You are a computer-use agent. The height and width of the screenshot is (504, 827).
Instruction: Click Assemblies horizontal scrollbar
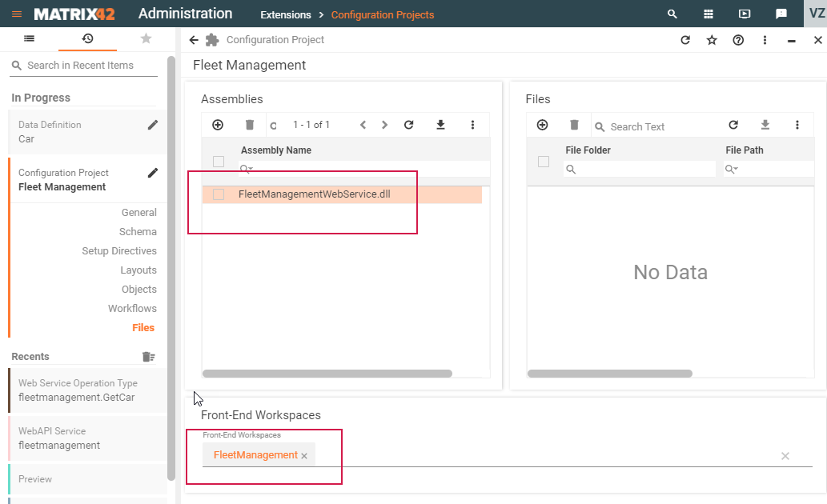[327, 374]
